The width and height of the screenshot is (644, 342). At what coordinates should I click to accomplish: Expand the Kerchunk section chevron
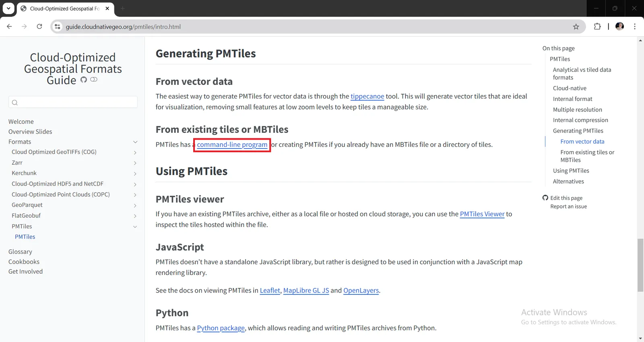pyautogui.click(x=135, y=174)
